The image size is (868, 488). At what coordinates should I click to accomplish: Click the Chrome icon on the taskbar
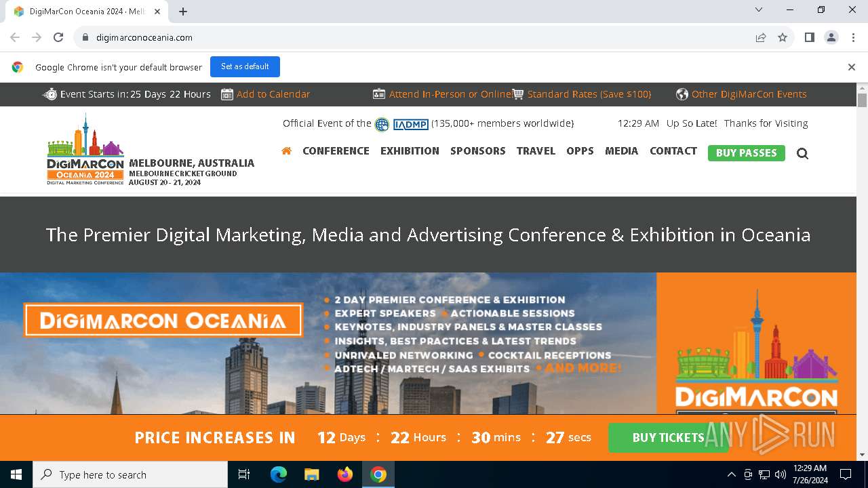tap(378, 474)
